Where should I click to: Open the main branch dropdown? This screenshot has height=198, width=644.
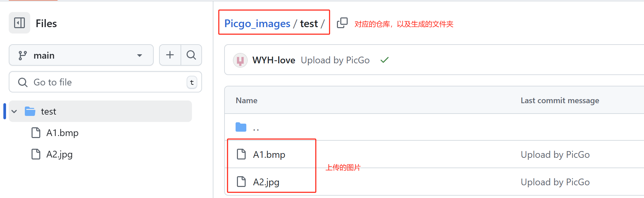[x=81, y=55]
